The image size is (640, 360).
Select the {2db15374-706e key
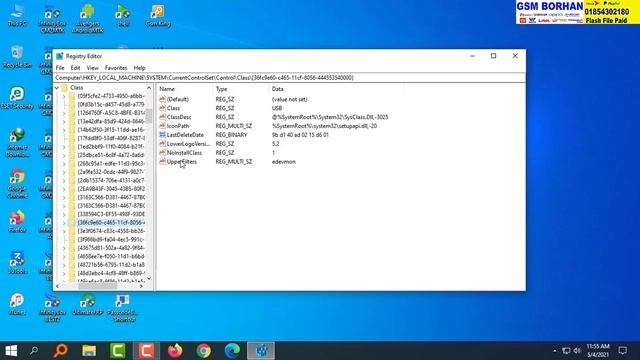pyautogui.click(x=111, y=180)
